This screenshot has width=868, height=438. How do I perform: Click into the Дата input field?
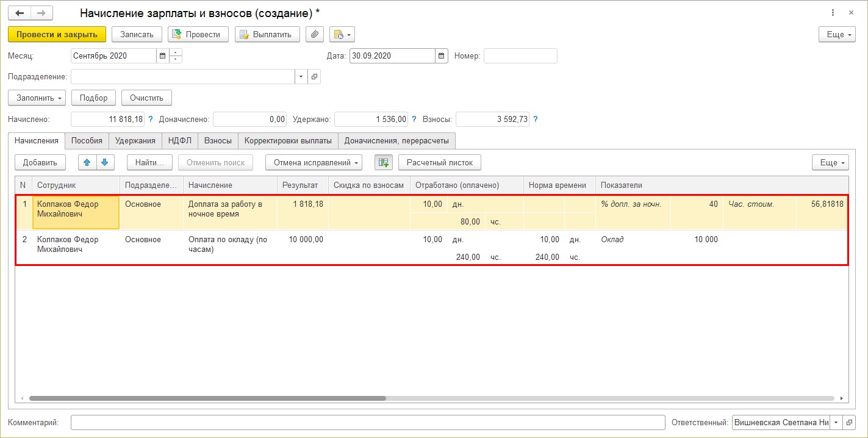point(392,56)
